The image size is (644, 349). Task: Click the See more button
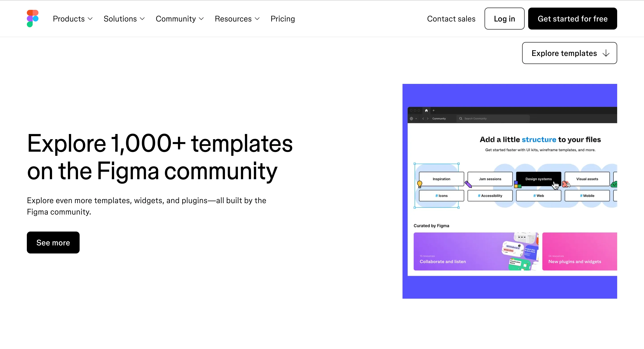click(x=53, y=243)
